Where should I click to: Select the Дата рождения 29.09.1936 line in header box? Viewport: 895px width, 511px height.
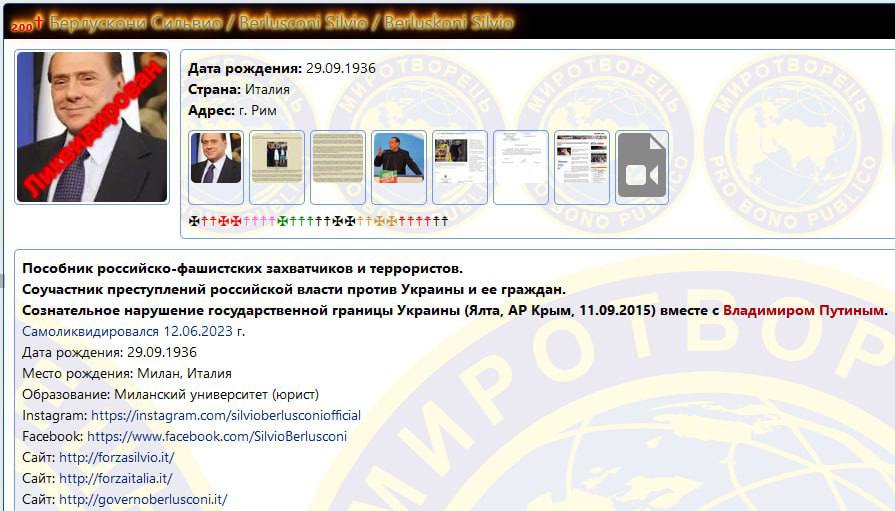[x=282, y=69]
